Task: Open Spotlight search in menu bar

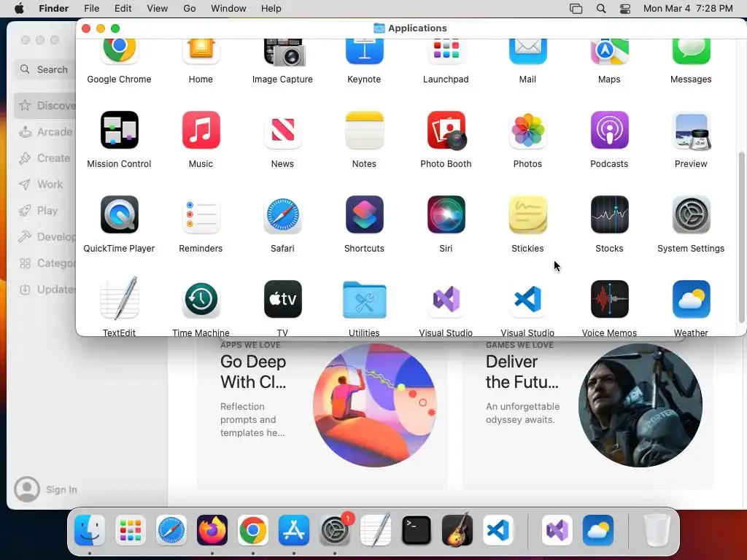Action: tap(601, 9)
